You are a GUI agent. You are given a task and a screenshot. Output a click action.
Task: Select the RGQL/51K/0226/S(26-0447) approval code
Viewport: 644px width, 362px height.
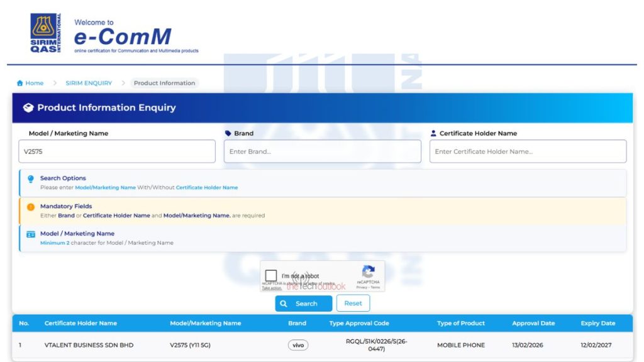pyautogui.click(x=376, y=345)
